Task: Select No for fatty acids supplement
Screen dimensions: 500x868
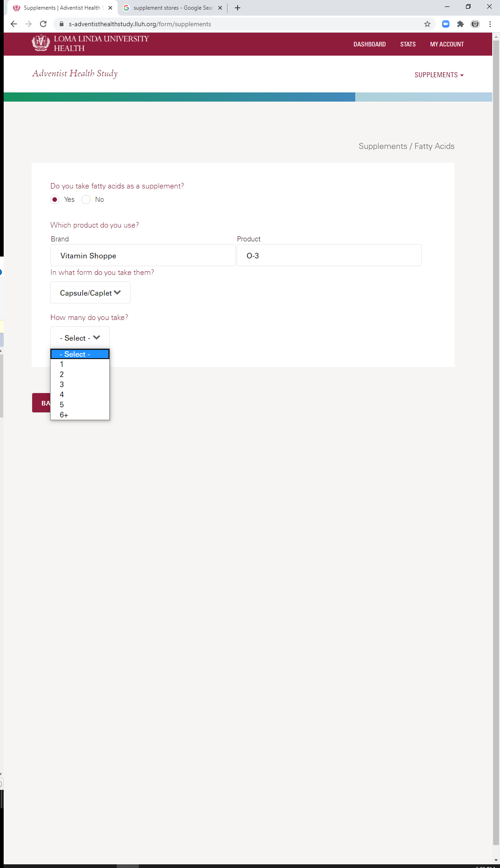Action: [x=86, y=200]
